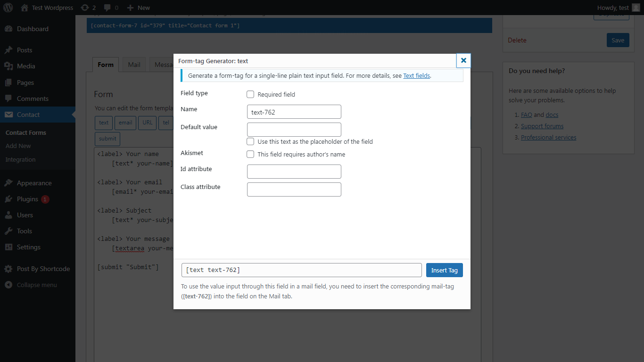Focus the Default value input
644x362 pixels.
click(294, 130)
